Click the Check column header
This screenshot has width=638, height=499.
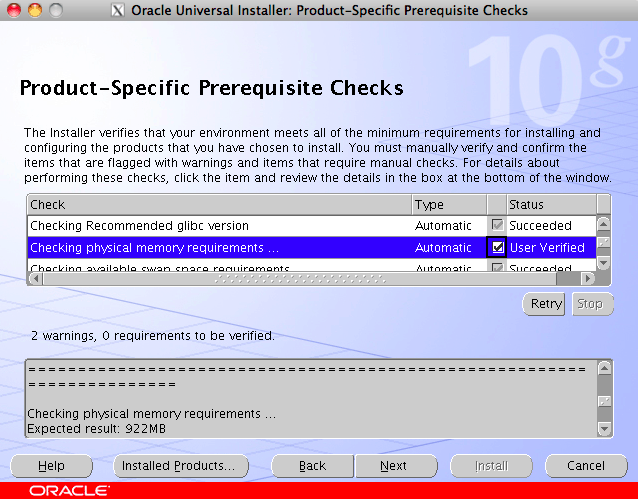point(218,204)
